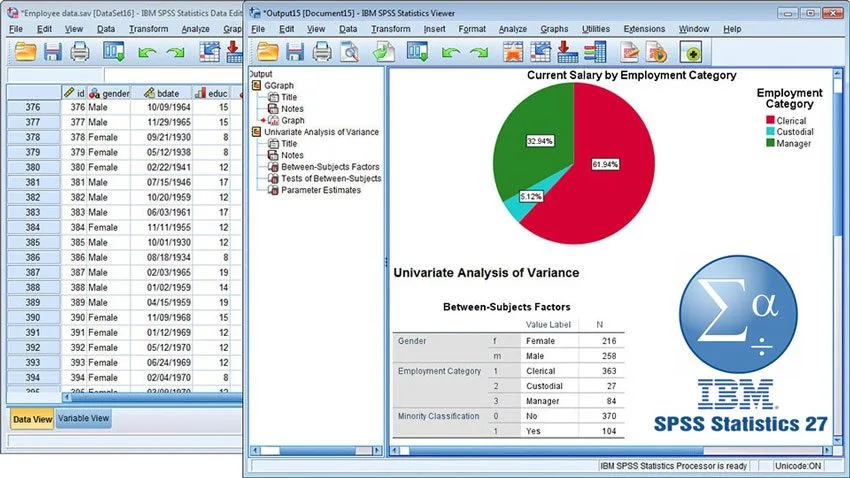Click outline pane scroll right arrow
Image resolution: width=850 pixels, height=478 pixels.
[378, 450]
